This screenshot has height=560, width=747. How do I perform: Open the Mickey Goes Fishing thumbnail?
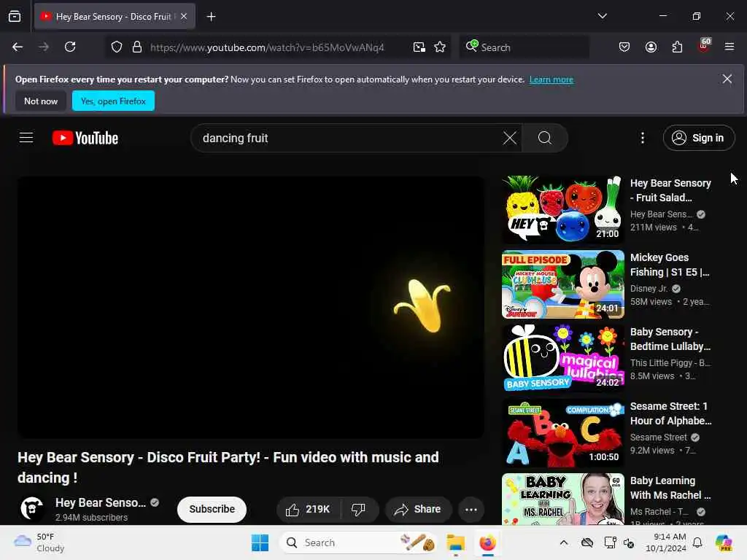pyautogui.click(x=563, y=284)
